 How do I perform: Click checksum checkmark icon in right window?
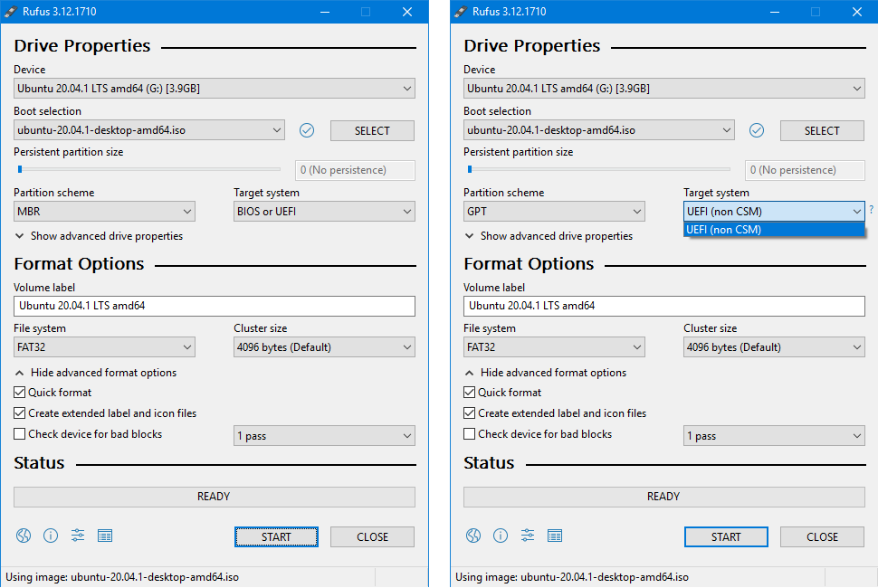click(757, 130)
